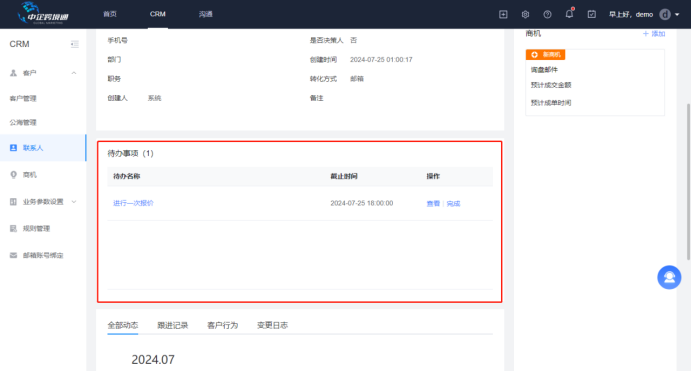Screen dimensions: 692x371
Task: Expand the 业务参数设置 group chevron
Action: coord(74,202)
